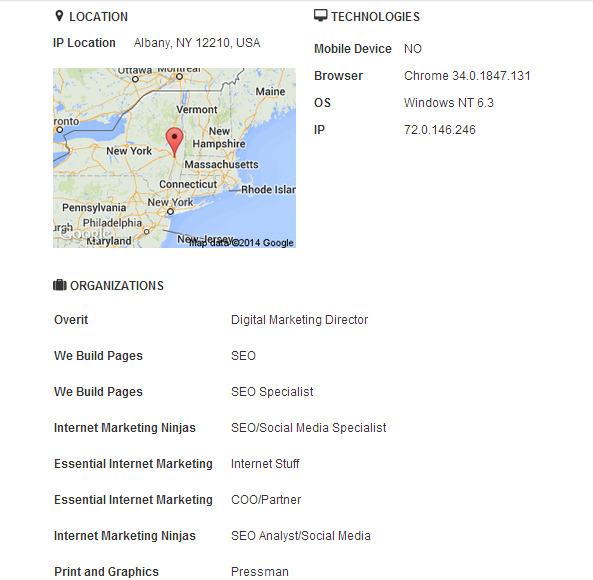Viewport: 593px width, 580px height.
Task: Click the briefcase icon beside ORGANIZATIONS
Action: coord(60,285)
